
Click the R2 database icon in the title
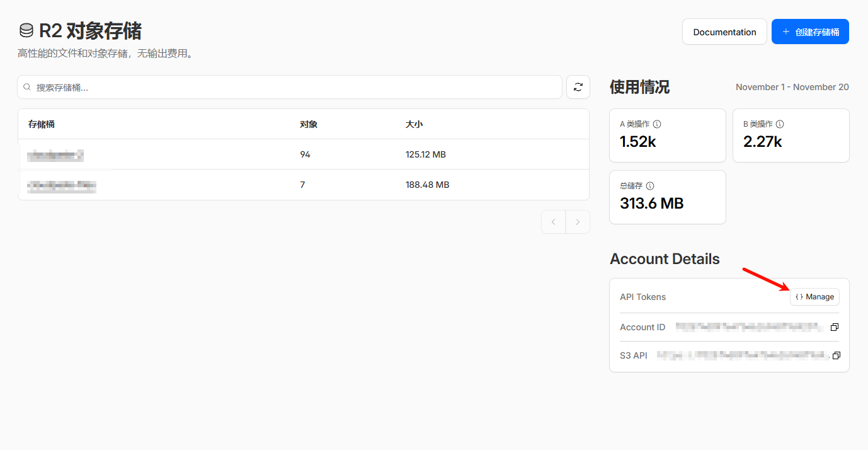(26, 31)
